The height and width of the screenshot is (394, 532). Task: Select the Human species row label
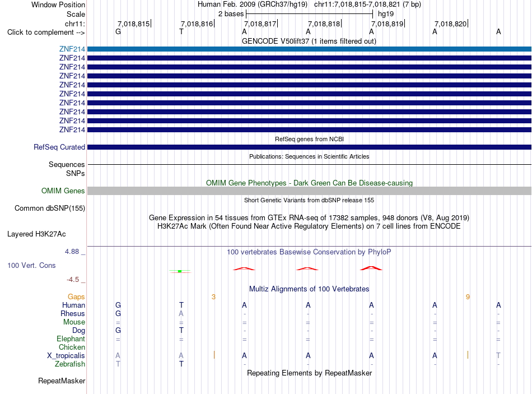(73, 305)
